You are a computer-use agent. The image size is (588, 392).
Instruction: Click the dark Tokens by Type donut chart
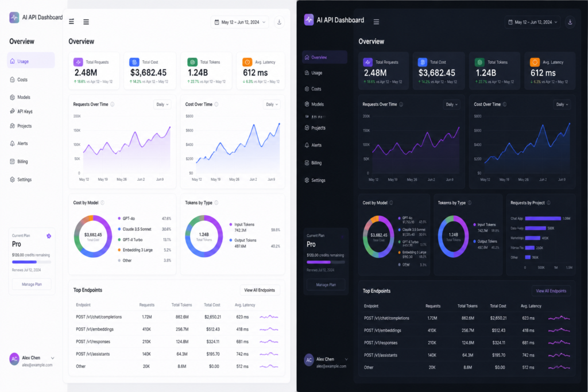coord(454,236)
